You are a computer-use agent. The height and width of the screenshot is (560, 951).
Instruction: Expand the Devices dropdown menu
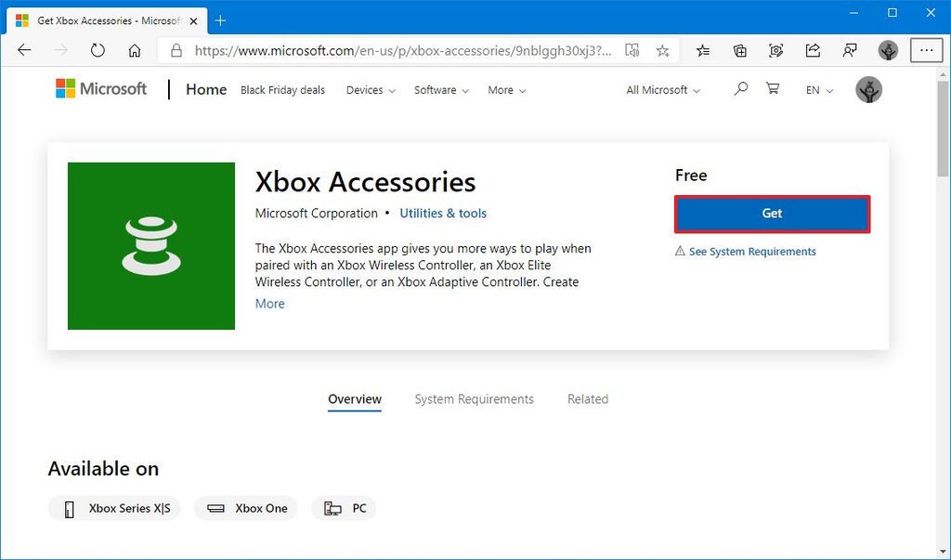[x=370, y=90]
